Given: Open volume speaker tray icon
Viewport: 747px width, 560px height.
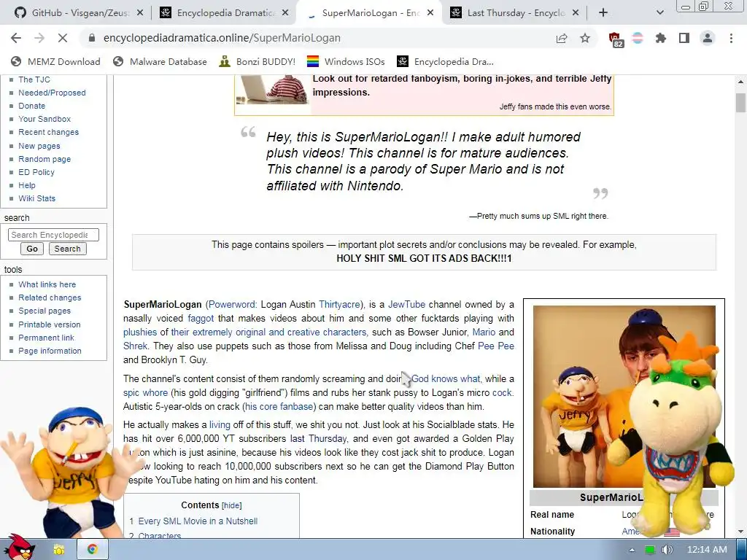Looking at the screenshot, I should click(x=667, y=550).
